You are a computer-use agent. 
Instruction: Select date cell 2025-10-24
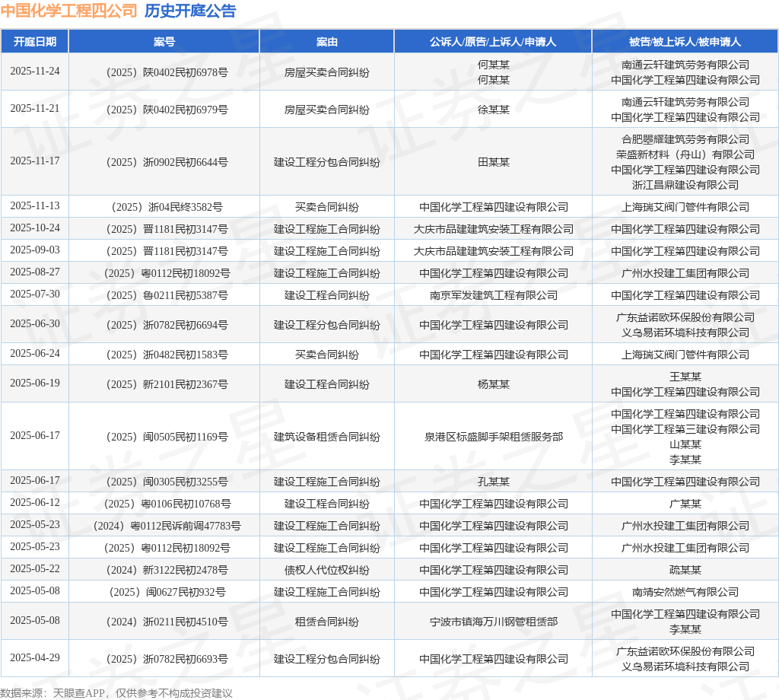35,228
